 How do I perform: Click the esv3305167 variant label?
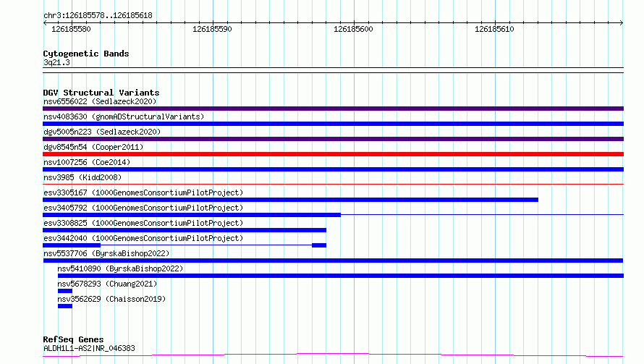coord(143,192)
